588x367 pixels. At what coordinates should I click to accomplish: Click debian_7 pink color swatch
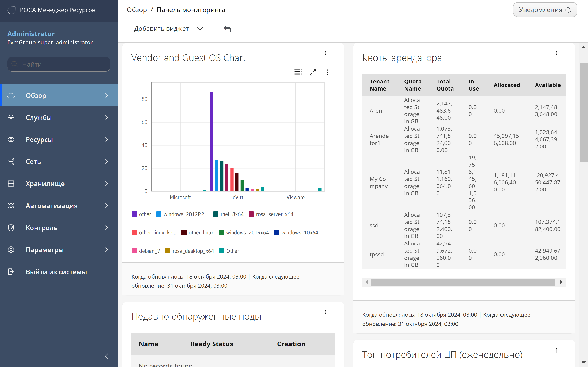point(134,251)
